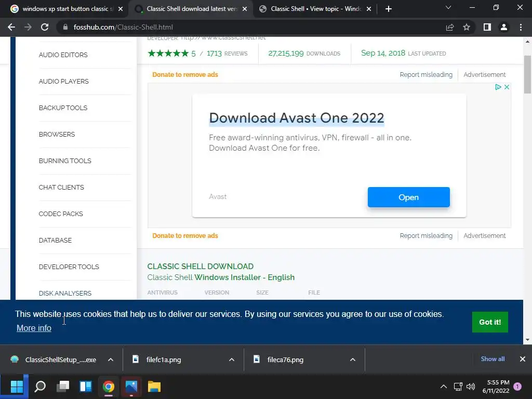Click the Download Avast One 2022 headline
Viewport: 532px width, 399px height.
[296, 118]
